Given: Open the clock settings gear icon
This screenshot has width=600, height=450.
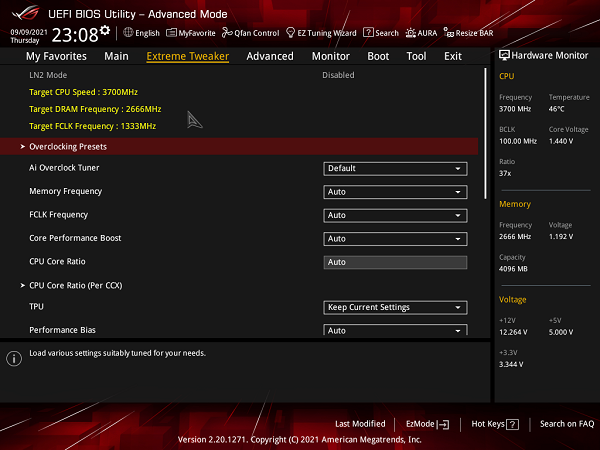Looking at the screenshot, I should [105, 30].
